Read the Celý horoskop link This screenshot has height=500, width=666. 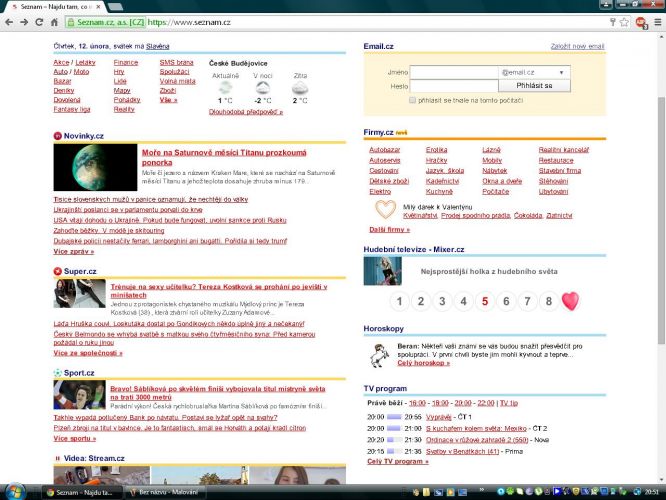click(x=423, y=363)
